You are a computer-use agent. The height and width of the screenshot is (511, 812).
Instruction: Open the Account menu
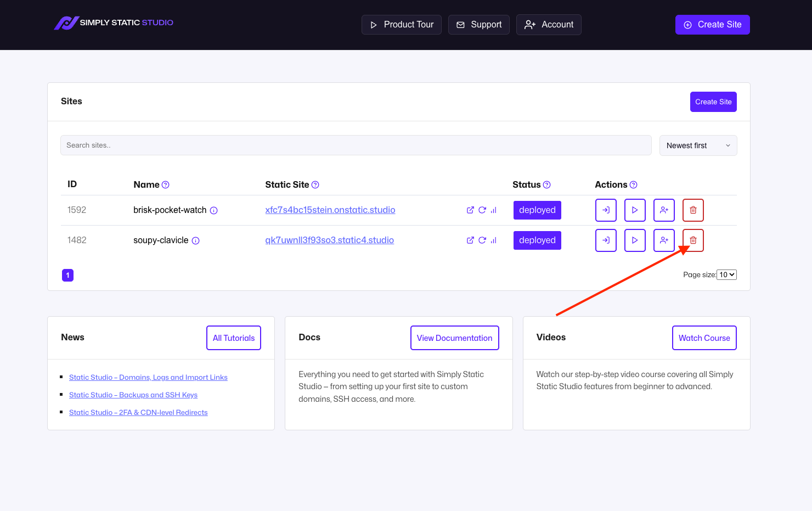pyautogui.click(x=549, y=25)
